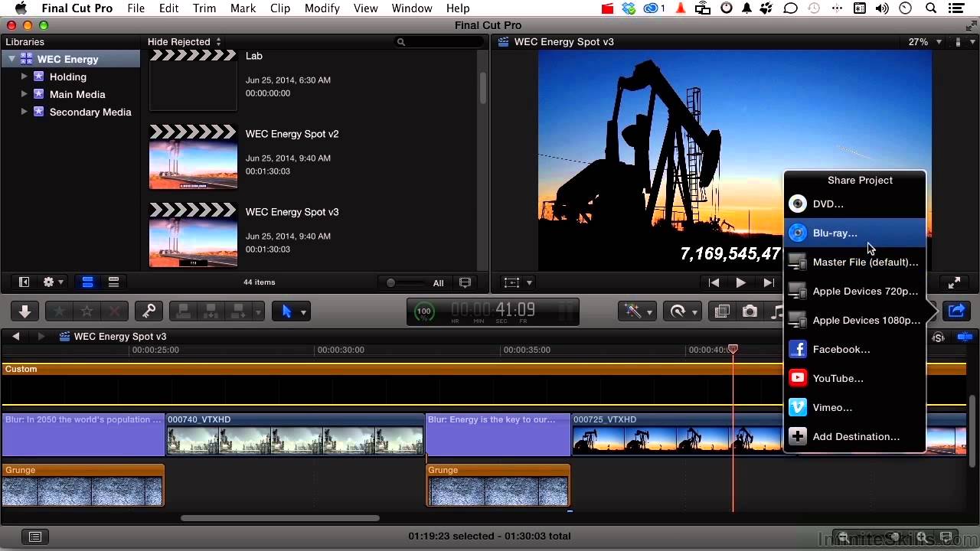Expand the Secondary Media event
980x551 pixels.
click(x=24, y=112)
